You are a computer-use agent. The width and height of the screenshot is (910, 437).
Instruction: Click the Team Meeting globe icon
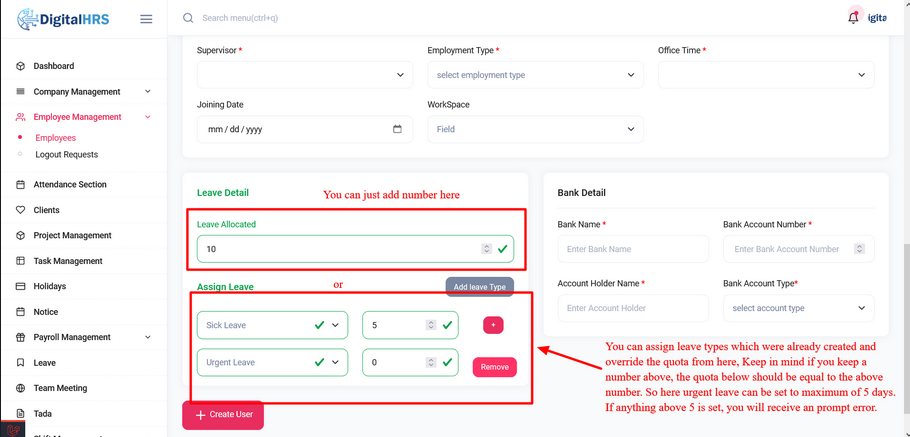coord(20,388)
